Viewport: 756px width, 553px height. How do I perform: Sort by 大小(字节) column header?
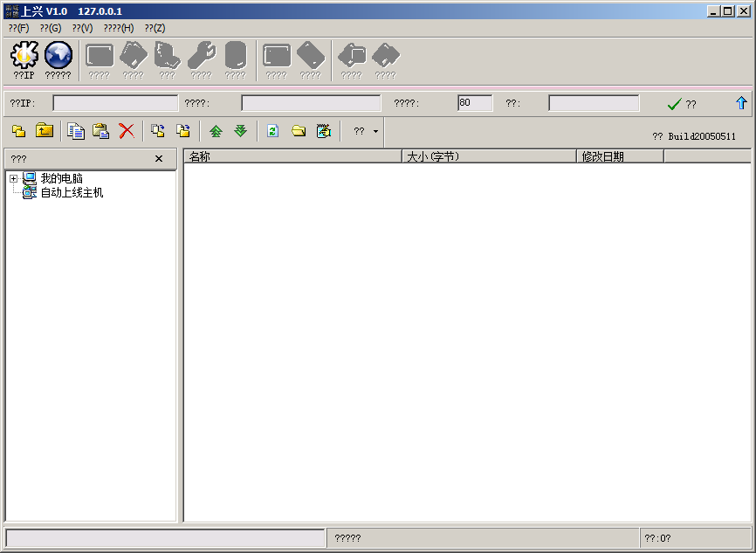488,156
